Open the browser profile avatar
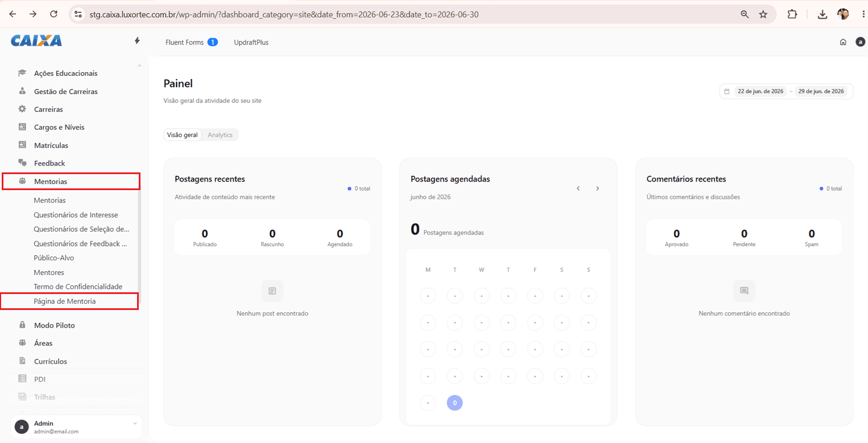This screenshot has height=443, width=868. tap(843, 14)
